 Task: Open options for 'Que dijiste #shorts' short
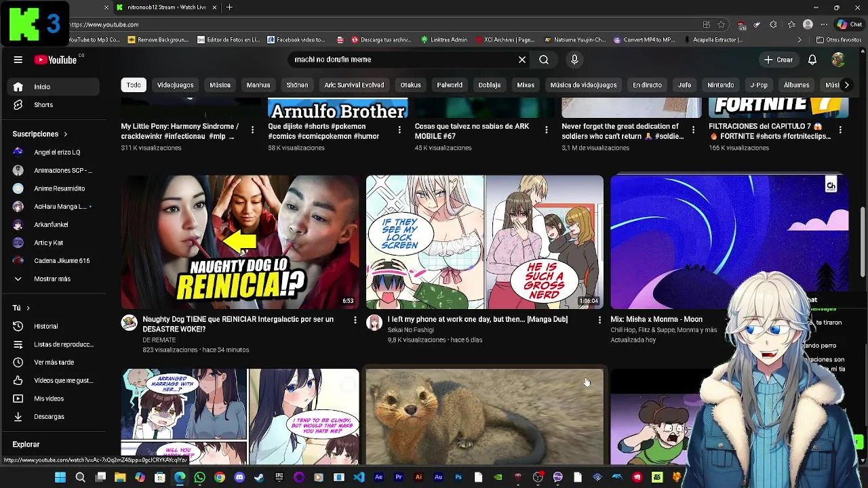click(x=399, y=129)
